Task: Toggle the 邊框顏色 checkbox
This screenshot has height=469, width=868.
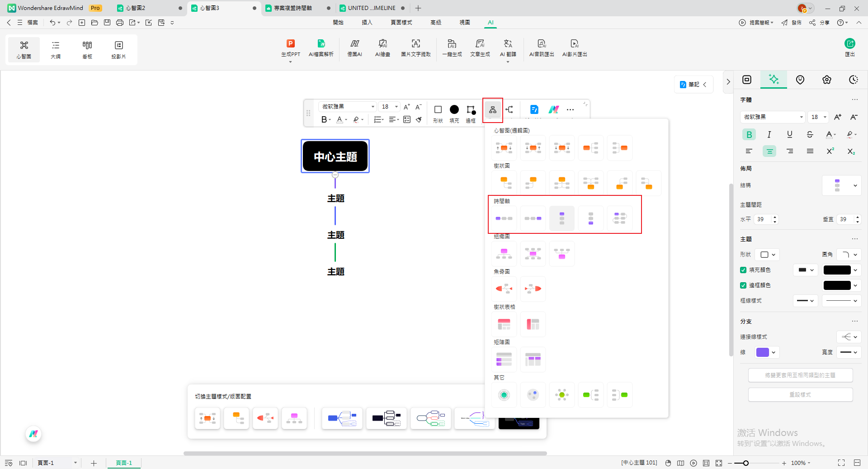Action: tap(743, 285)
